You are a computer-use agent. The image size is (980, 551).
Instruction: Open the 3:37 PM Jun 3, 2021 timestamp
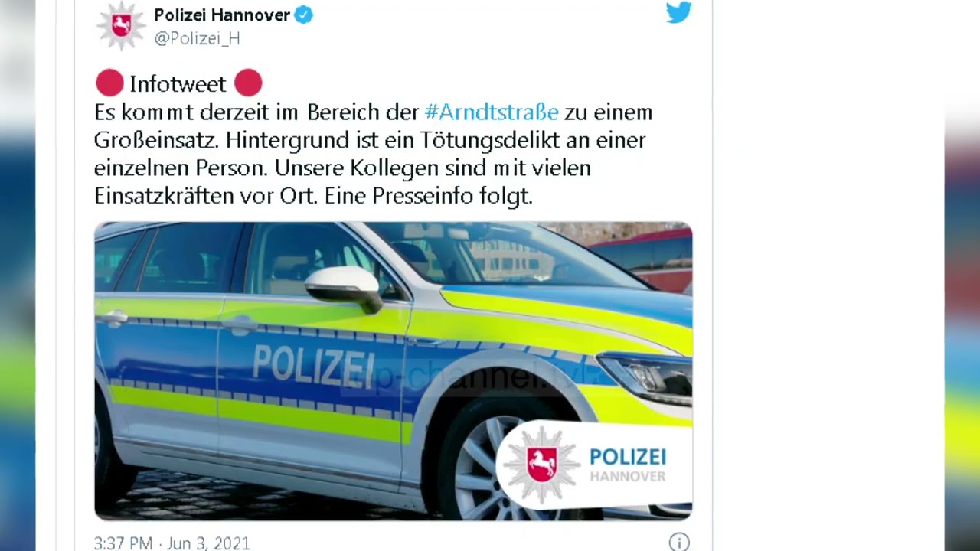pos(172,543)
